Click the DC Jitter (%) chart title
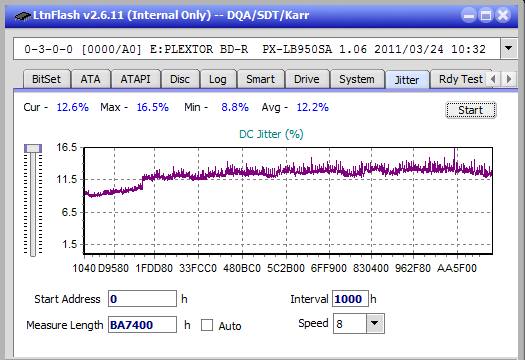Viewport: 525px width, 360px height. click(271, 134)
